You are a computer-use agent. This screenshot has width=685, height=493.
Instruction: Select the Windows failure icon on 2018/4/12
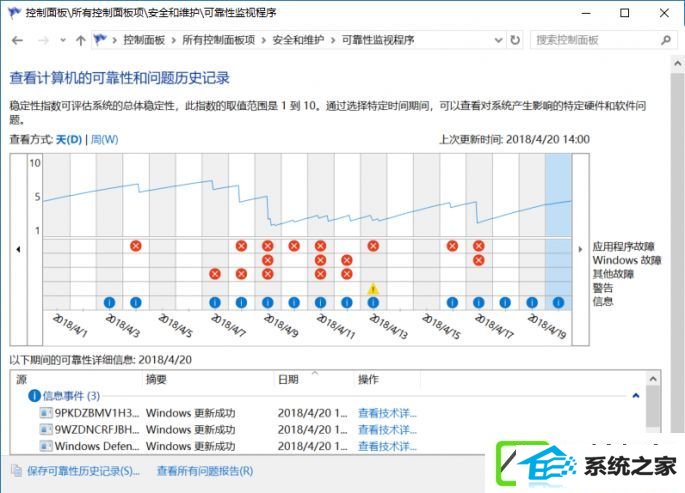click(347, 260)
